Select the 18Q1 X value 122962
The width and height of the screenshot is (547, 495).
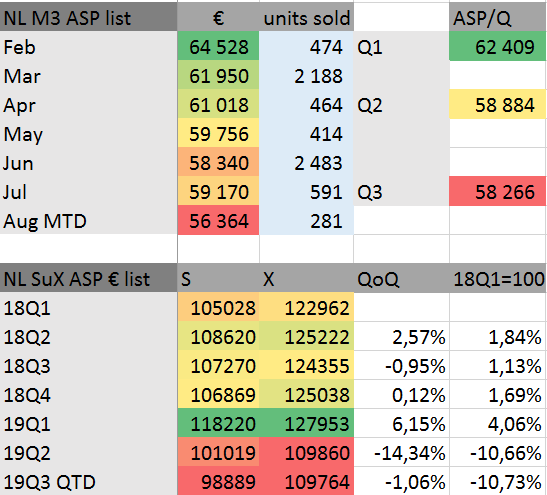click(x=306, y=307)
